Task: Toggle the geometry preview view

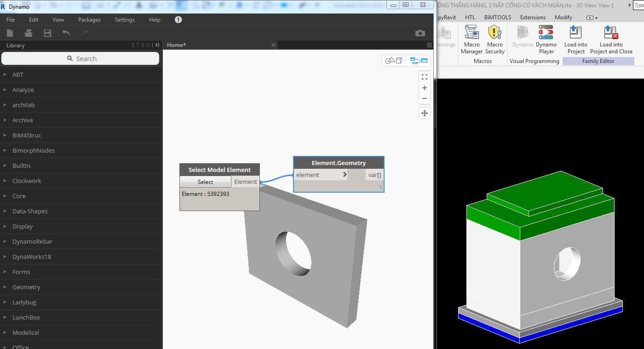Action: coord(393,60)
